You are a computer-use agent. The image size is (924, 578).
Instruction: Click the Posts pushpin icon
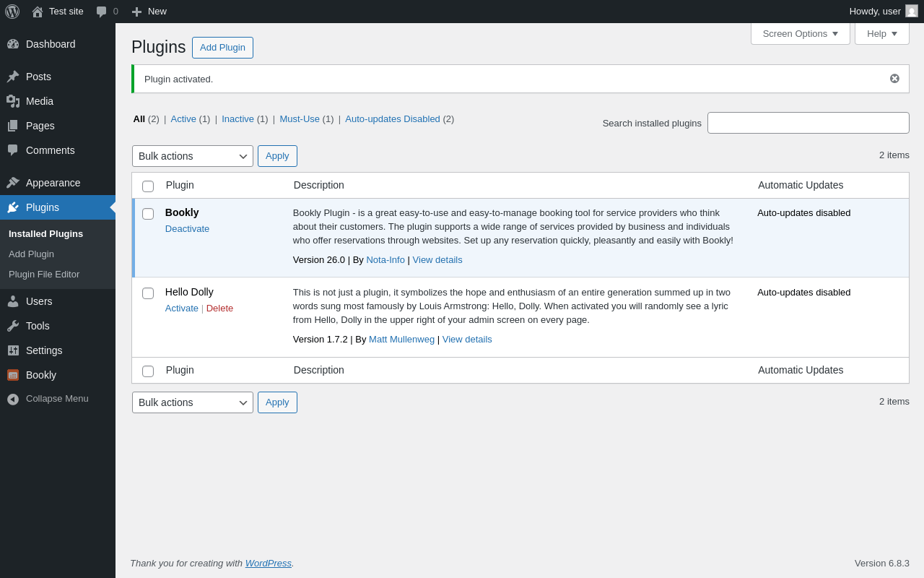[13, 77]
